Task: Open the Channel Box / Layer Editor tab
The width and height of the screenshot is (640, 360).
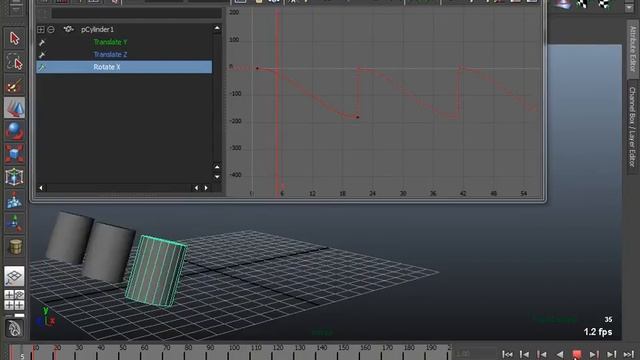Action: click(x=632, y=127)
